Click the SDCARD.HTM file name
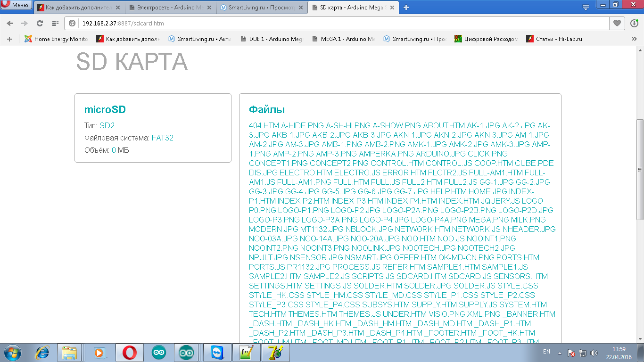The height and width of the screenshot is (362, 644). (x=421, y=276)
